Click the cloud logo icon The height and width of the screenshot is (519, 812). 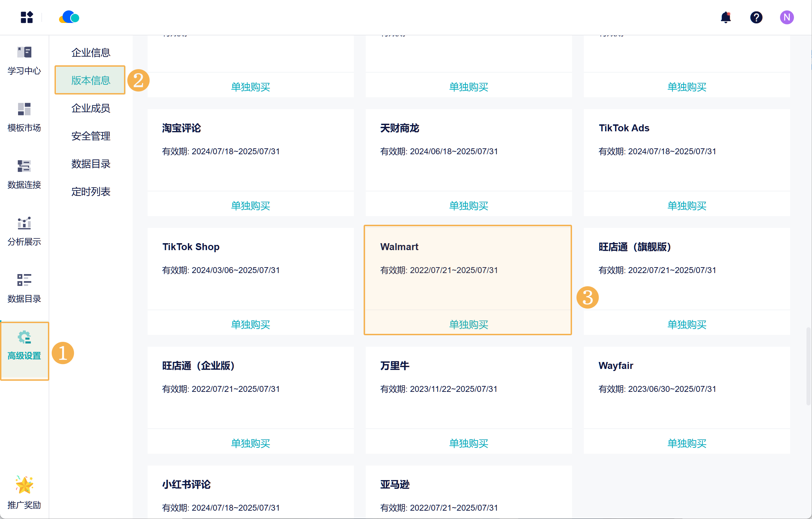tap(69, 17)
